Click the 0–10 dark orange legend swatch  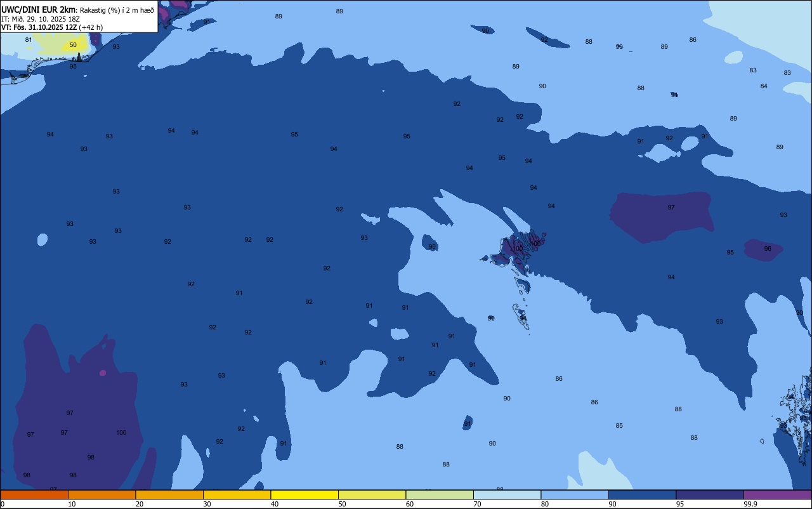[x=34, y=494]
